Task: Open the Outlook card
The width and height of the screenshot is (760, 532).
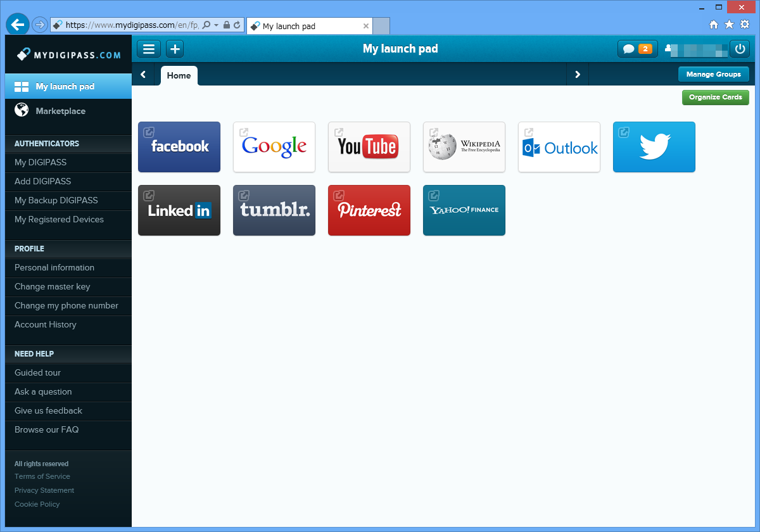Action: pyautogui.click(x=559, y=147)
